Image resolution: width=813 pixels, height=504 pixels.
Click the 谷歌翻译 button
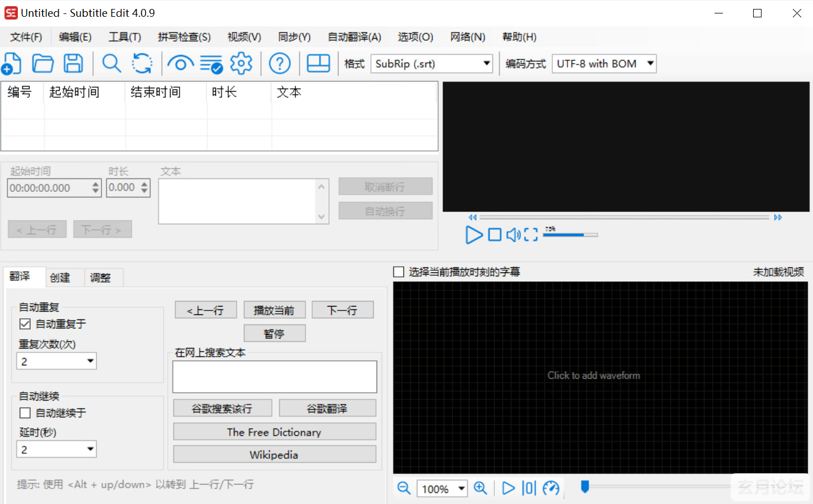[327, 408]
